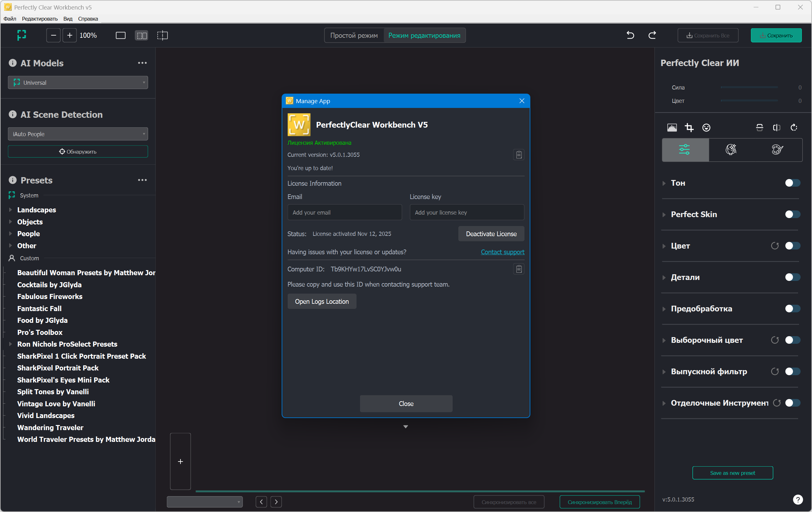Open the Universal AI model dropdown
The image size is (812, 512).
(x=78, y=83)
